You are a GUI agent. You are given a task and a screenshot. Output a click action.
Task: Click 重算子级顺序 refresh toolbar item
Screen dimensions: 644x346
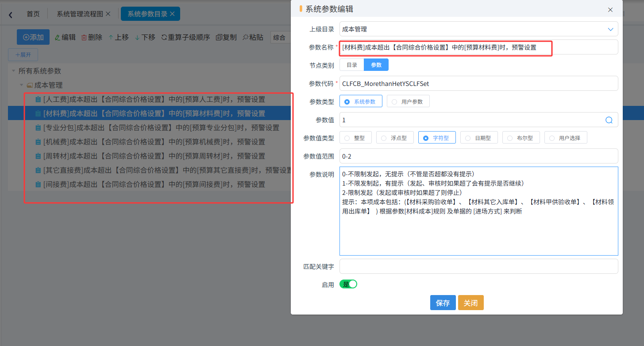pos(185,37)
